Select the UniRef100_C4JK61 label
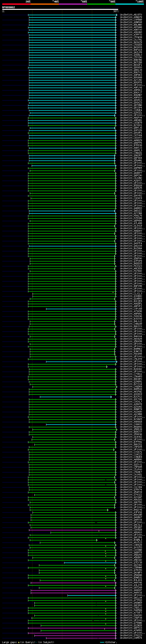 tap(131, 474)
